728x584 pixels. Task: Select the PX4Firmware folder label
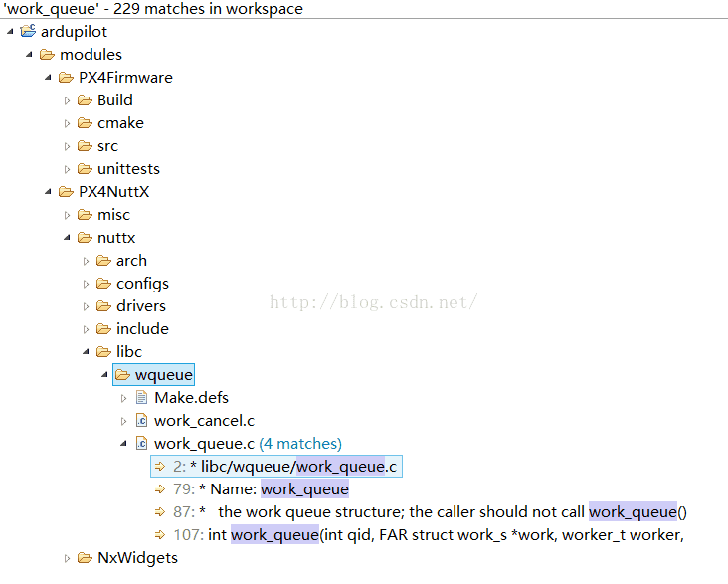125,78
